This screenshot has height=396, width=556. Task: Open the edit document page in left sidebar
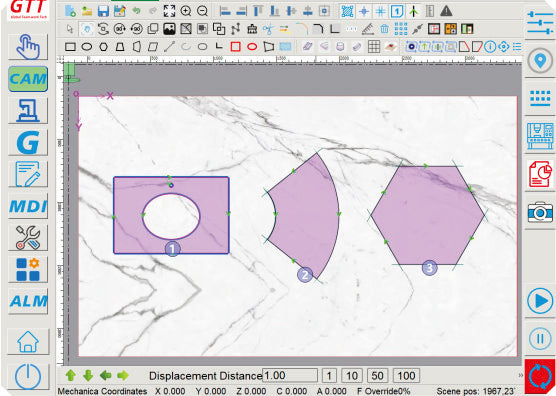coord(28,174)
